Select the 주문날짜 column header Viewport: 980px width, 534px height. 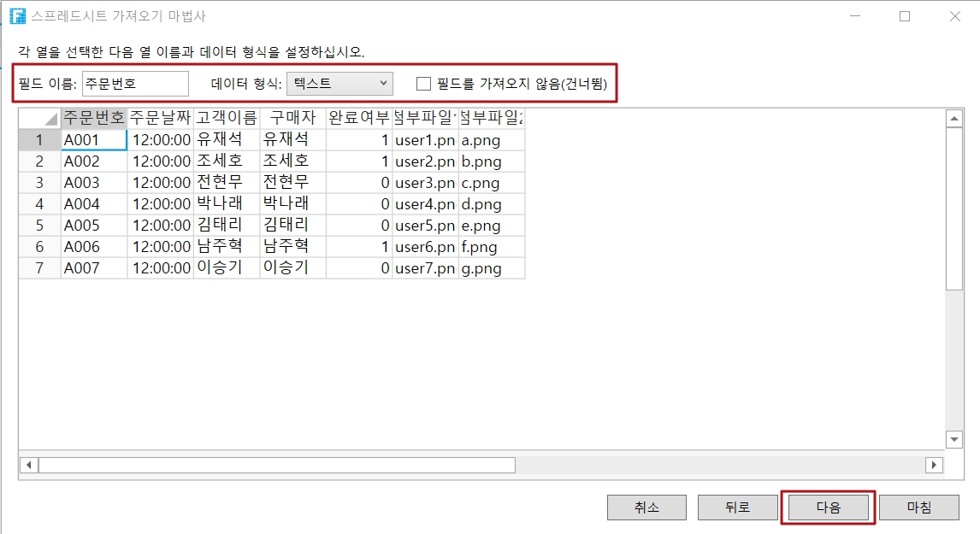tap(160, 118)
